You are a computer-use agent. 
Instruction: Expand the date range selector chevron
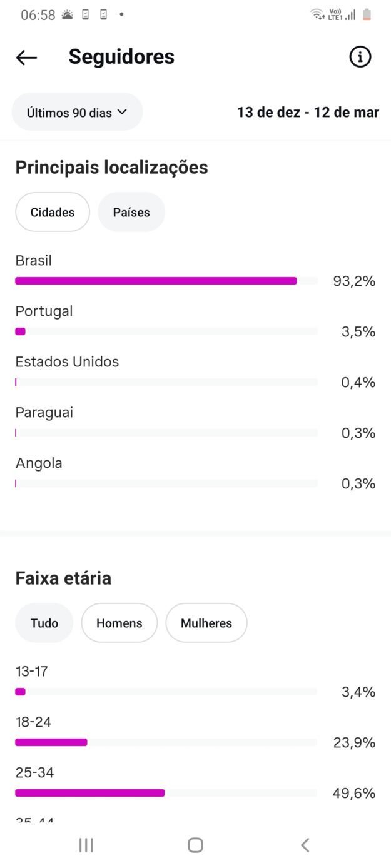coord(124,112)
